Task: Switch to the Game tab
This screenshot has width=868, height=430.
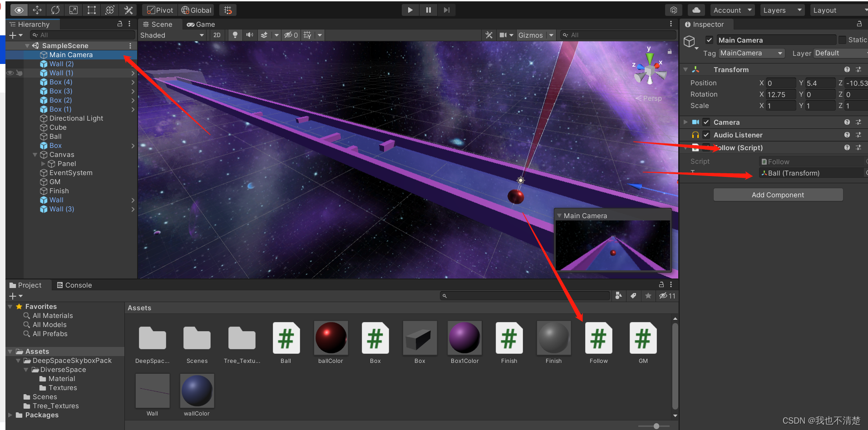Action: (201, 24)
